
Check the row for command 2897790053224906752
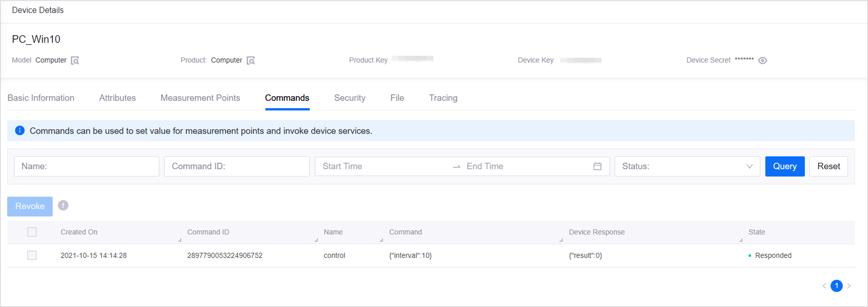coord(32,255)
